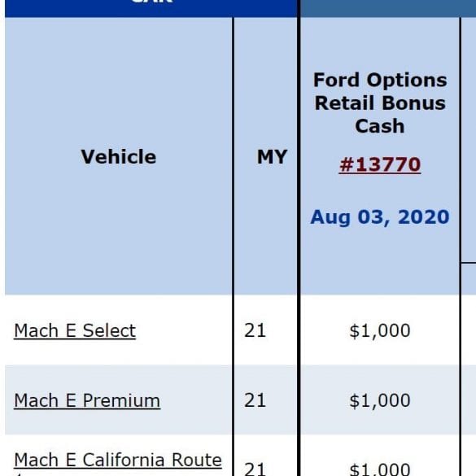Click steel-blue banner above Ford Options column
Screen dimensions: 476x476
pos(388,8)
